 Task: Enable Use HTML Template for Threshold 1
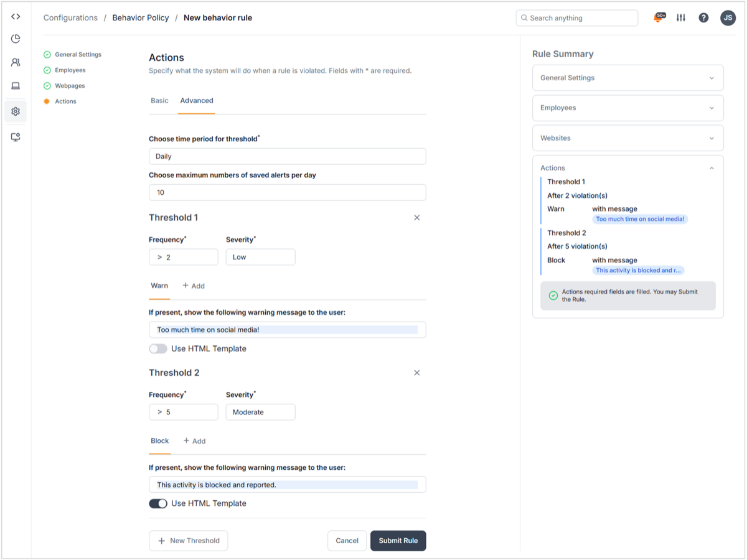[x=158, y=348]
